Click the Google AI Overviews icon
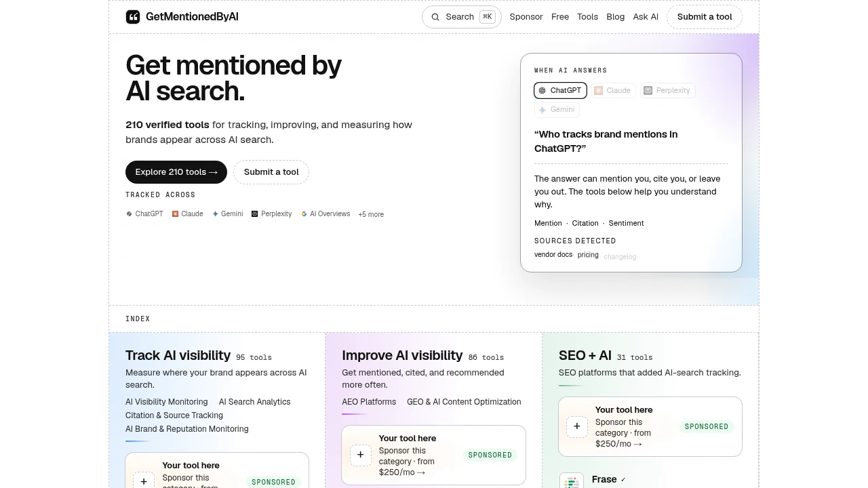Image resolution: width=868 pixels, height=488 pixels. (x=304, y=213)
